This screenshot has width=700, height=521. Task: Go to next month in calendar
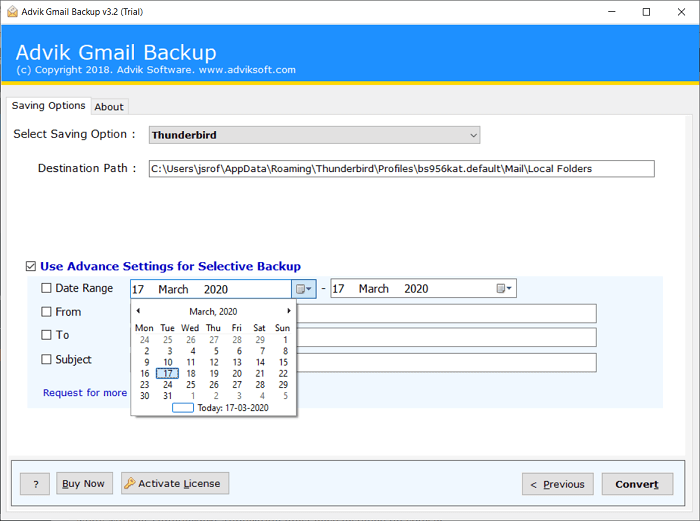coord(289,311)
